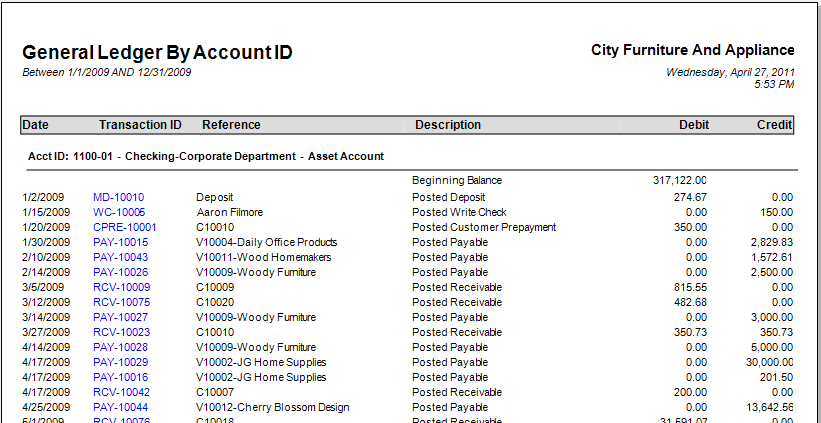This screenshot has width=821, height=423.
Task: Click debit amount 482.68
Action: 691,303
